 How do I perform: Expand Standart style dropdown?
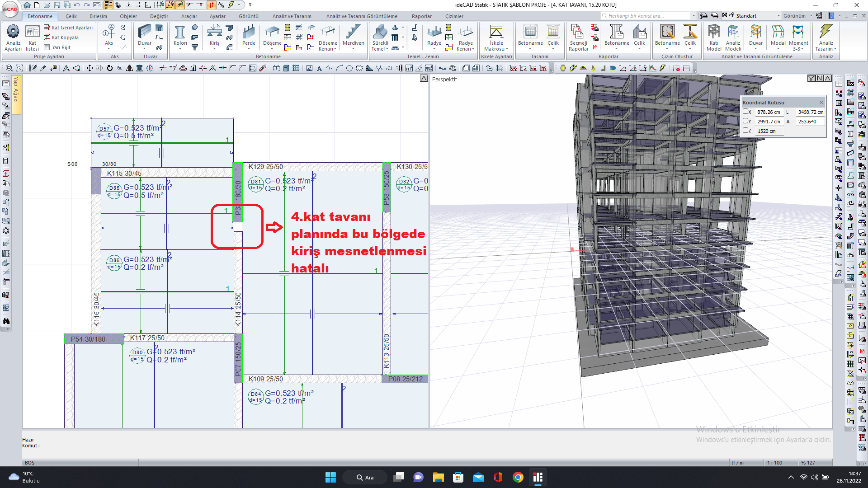pos(778,16)
